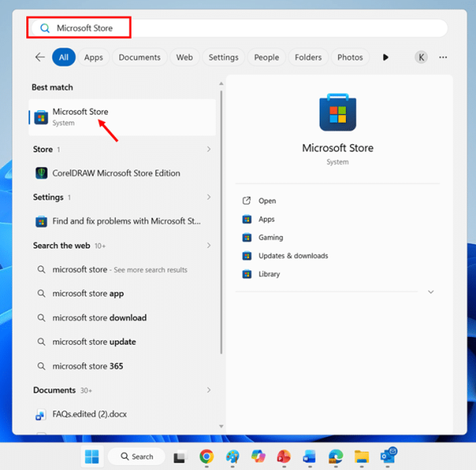
Task: Open the Microsoft Store best match result
Action: click(122, 117)
